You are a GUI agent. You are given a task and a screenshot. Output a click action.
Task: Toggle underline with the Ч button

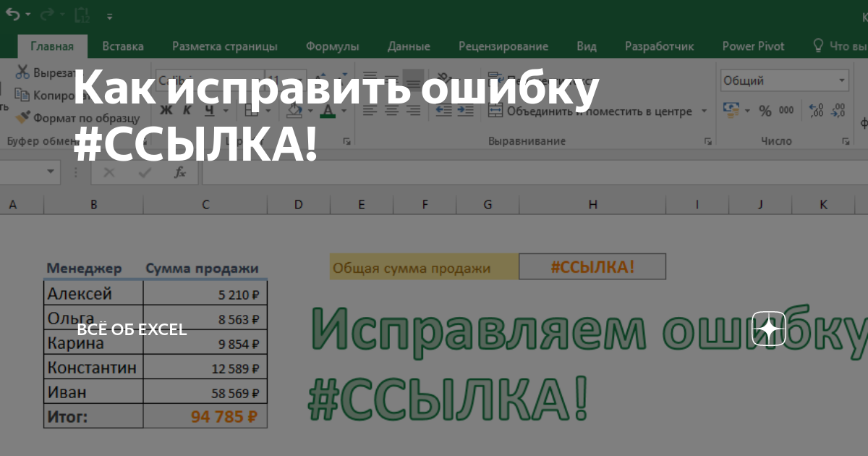tap(209, 110)
